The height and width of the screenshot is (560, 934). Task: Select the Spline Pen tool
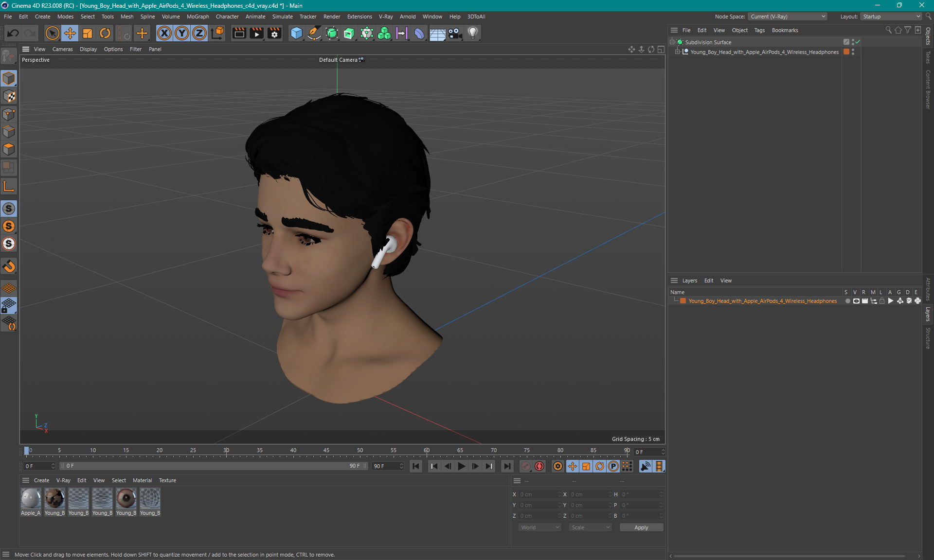point(314,33)
